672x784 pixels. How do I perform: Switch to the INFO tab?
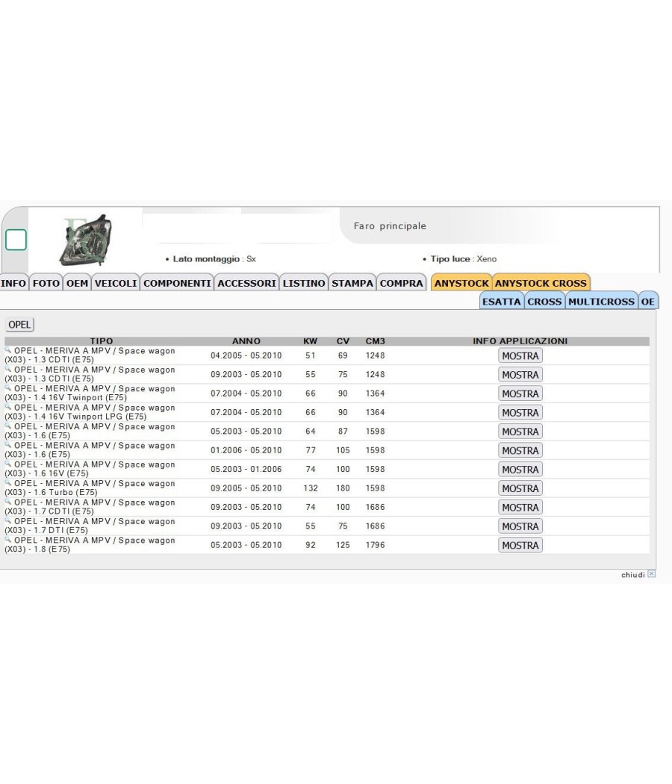click(14, 283)
